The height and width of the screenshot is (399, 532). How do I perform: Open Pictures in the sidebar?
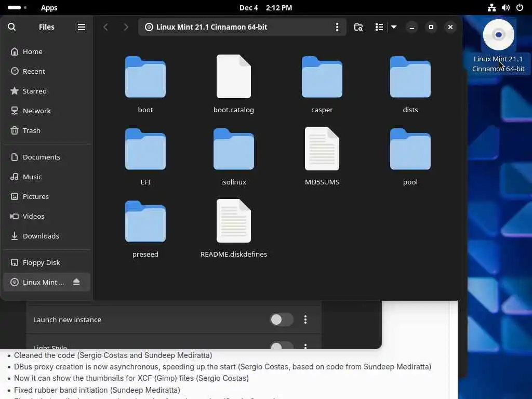(47, 196)
